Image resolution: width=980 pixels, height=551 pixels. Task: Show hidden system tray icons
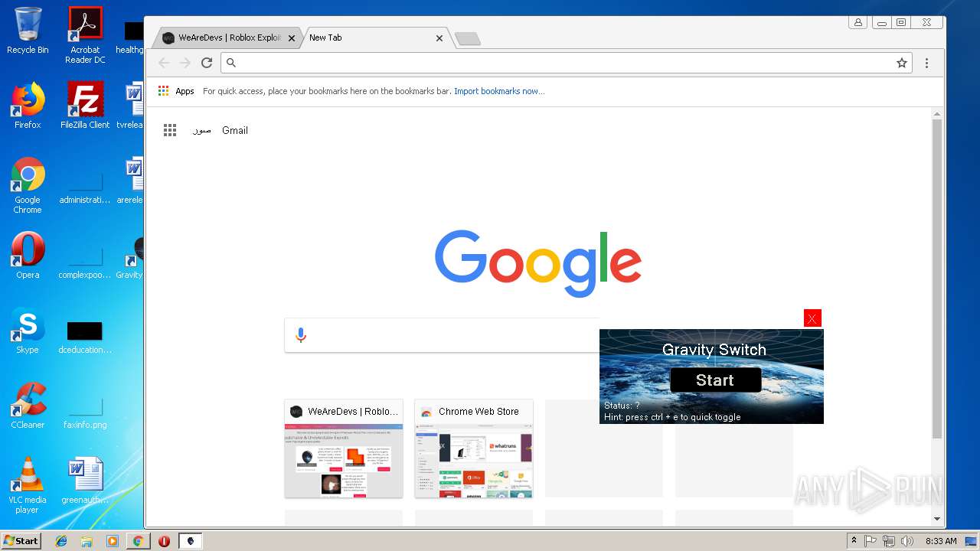click(854, 541)
